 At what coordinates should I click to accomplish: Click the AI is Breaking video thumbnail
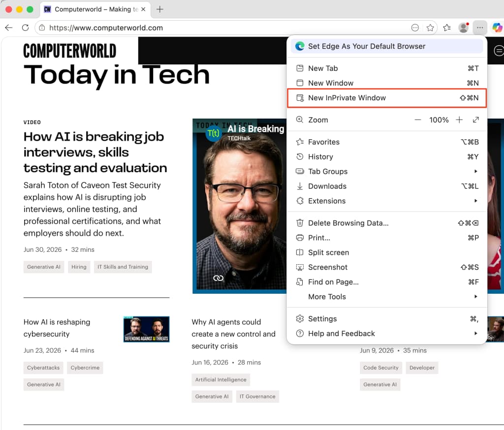[x=240, y=206]
